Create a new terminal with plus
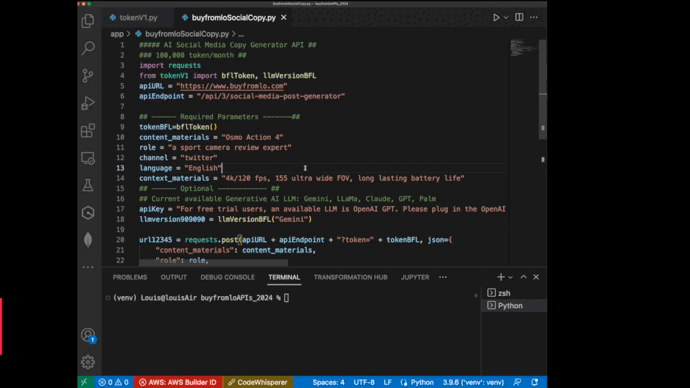 pyautogui.click(x=501, y=277)
